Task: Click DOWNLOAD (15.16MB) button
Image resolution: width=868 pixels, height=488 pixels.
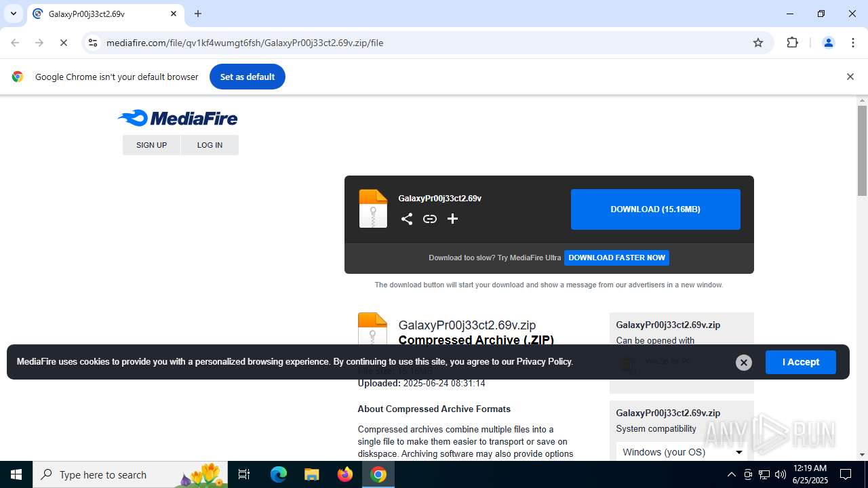Action: 655,209
